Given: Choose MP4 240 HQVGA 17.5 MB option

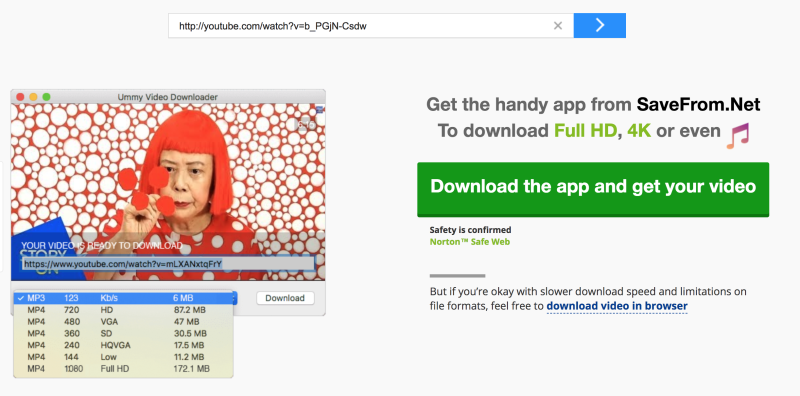Looking at the screenshot, I should click(x=123, y=345).
